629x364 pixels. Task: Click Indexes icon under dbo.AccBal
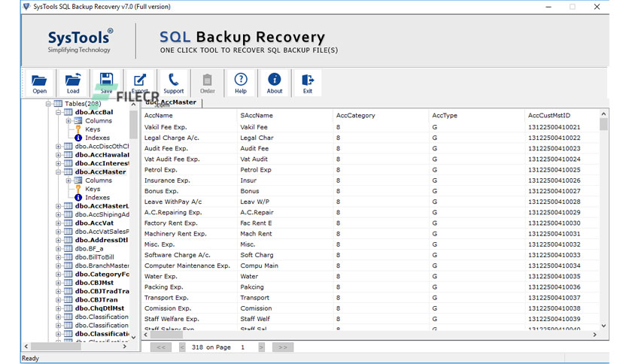point(78,138)
